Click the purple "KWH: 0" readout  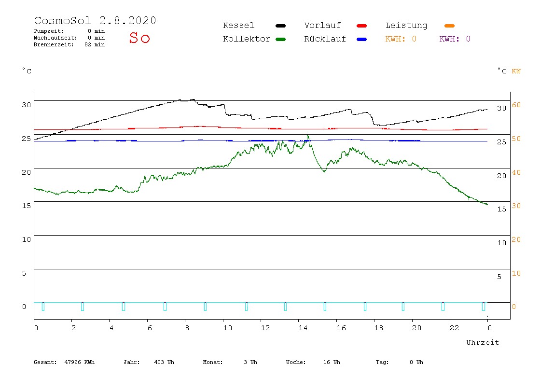point(455,39)
